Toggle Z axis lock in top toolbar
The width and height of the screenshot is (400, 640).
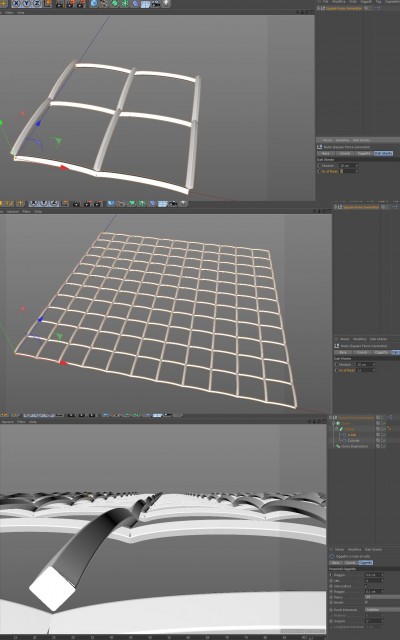[x=37, y=3]
